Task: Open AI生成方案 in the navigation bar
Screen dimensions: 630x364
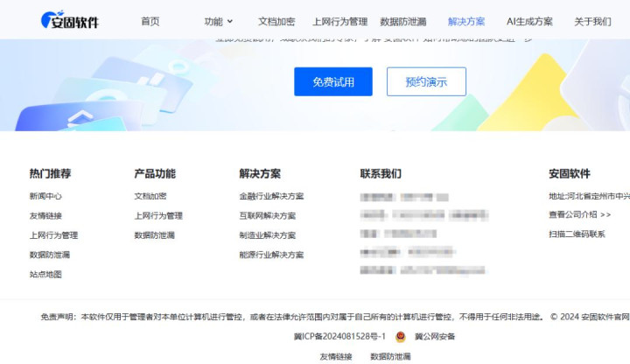Action: (x=529, y=21)
